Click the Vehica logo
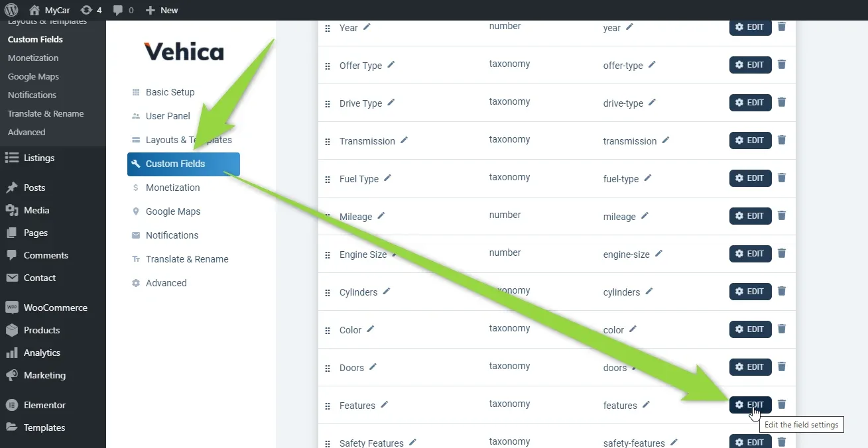Viewport: 868px width, 448px height. tap(184, 52)
